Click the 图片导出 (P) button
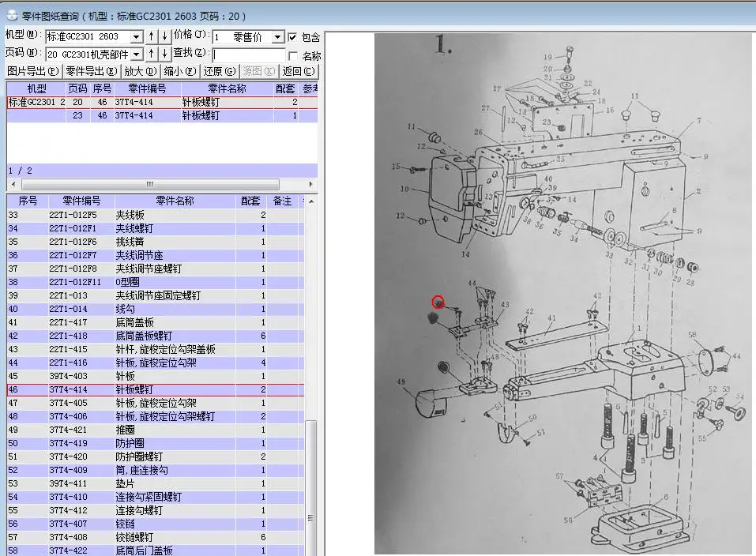The height and width of the screenshot is (556, 756). (x=33, y=71)
